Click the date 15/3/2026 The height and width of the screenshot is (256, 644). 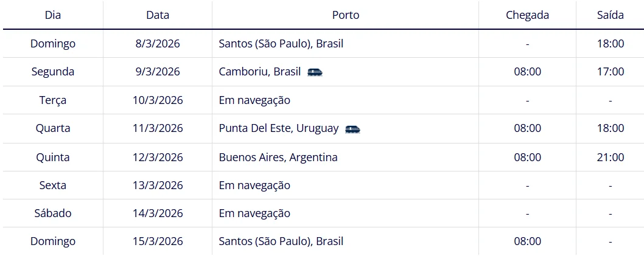coord(158,241)
